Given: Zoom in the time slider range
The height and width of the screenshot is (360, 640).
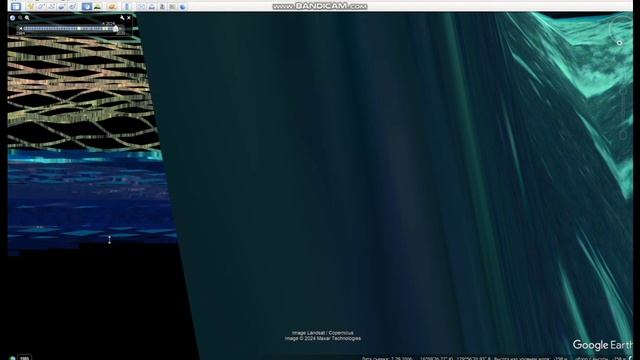Looking at the screenshot, I should click(x=27, y=18).
